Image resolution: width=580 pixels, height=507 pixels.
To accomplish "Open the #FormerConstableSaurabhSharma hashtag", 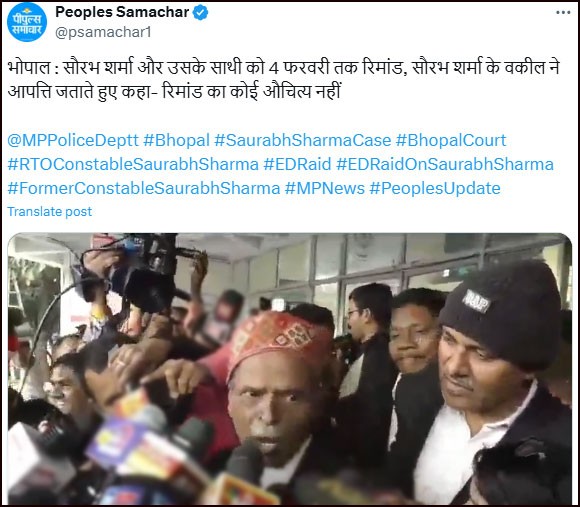I will pyautogui.click(x=144, y=189).
